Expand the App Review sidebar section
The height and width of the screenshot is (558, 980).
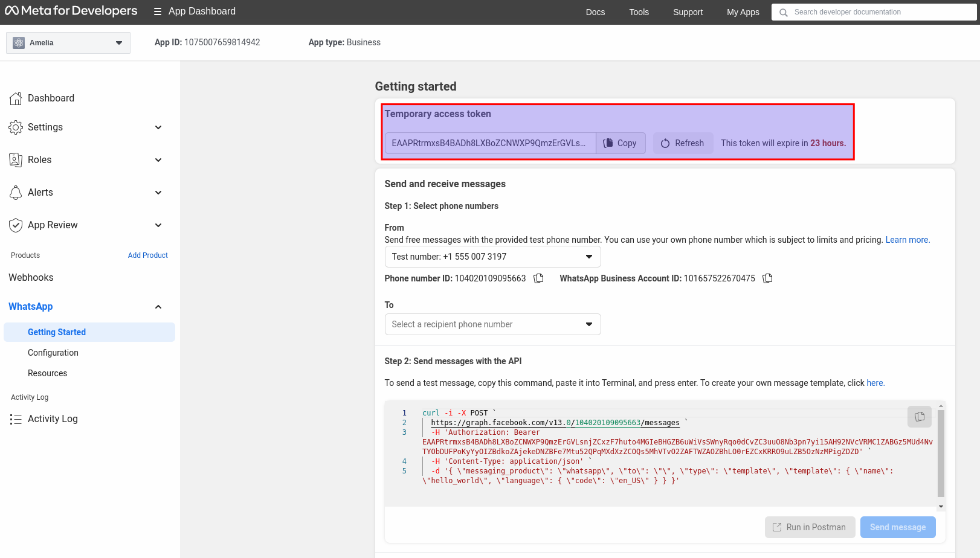(158, 225)
